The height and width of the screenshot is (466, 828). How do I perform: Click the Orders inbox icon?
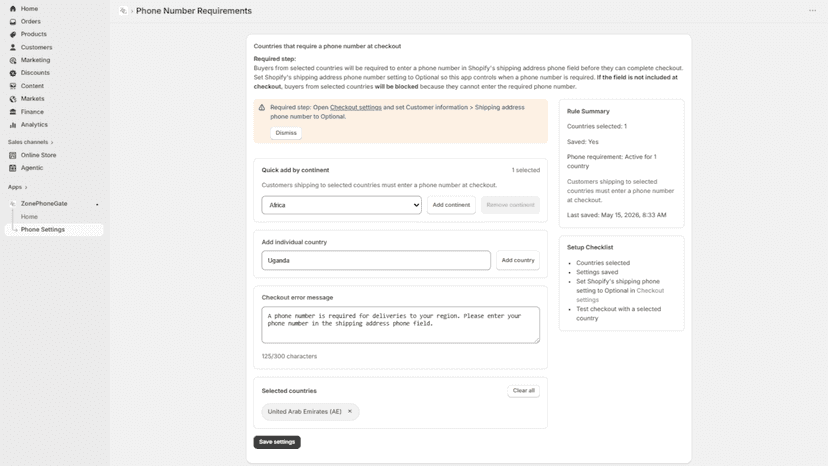(x=13, y=22)
